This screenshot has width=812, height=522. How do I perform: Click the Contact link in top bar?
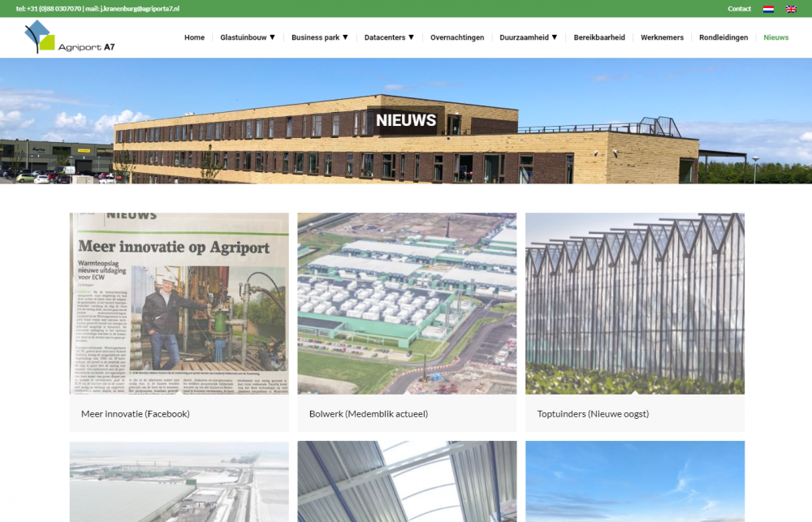(x=739, y=9)
